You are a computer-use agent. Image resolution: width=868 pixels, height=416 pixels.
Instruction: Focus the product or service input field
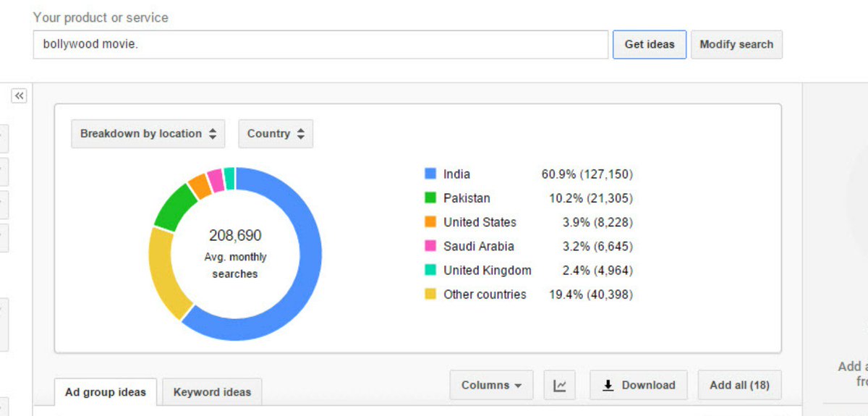coord(320,44)
